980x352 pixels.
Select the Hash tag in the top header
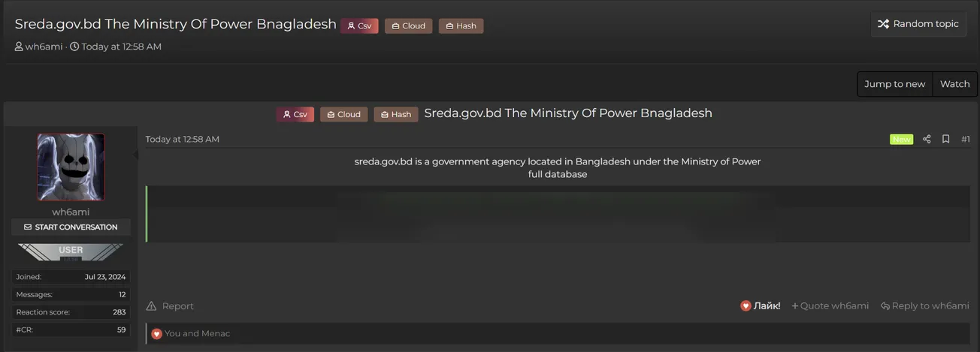(x=461, y=26)
